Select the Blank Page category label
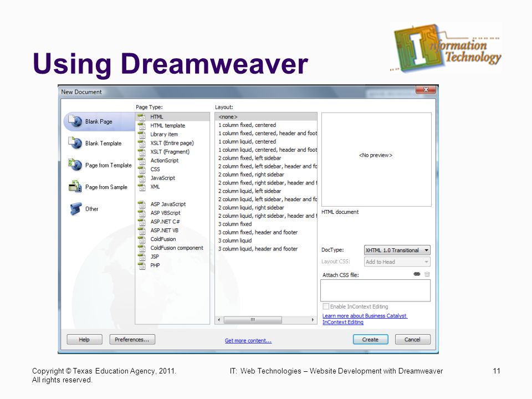Image resolution: width=532 pixels, height=399 pixels. pyautogui.click(x=99, y=121)
